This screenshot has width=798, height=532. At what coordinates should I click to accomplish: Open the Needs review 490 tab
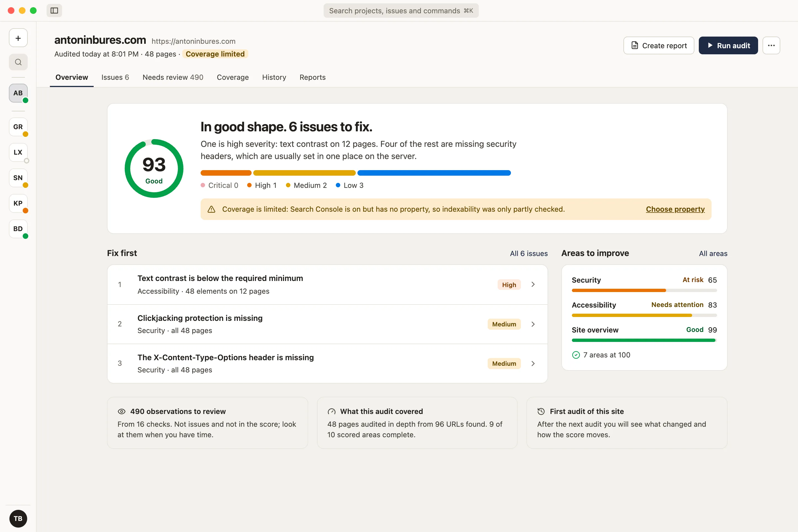point(173,77)
